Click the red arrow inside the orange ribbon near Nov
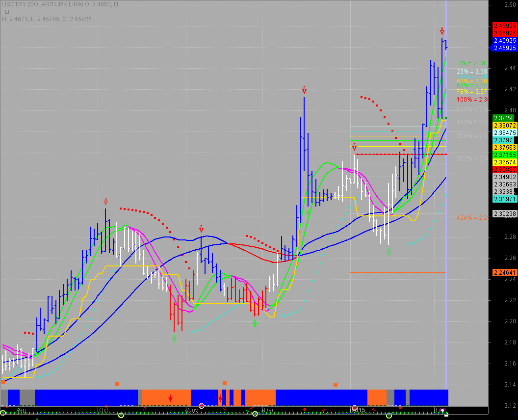Image resolution: width=518 pixels, height=420 pixels. coord(170,397)
